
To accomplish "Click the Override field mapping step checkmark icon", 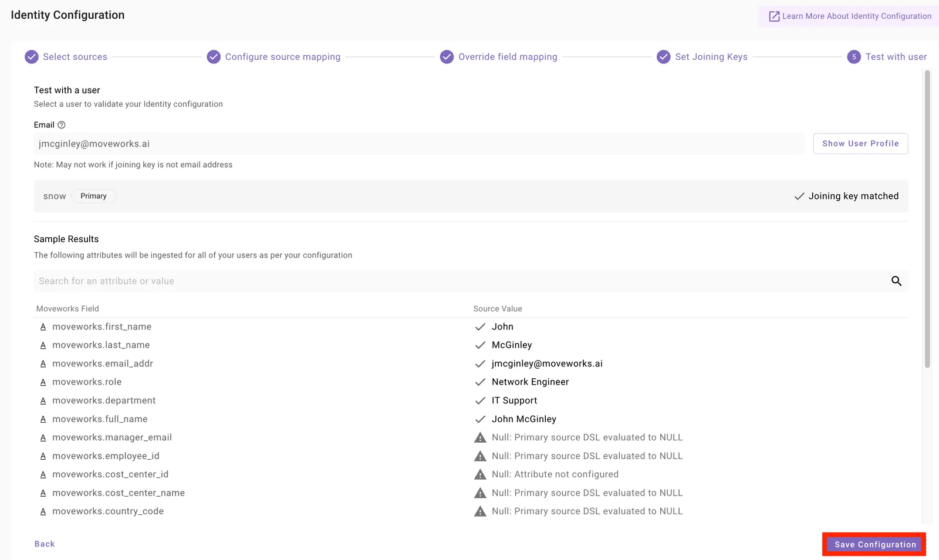I will tap(447, 57).
